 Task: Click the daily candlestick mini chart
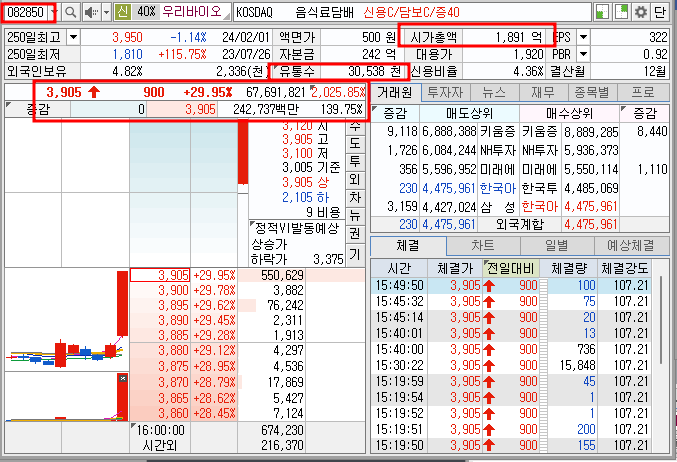(67, 320)
